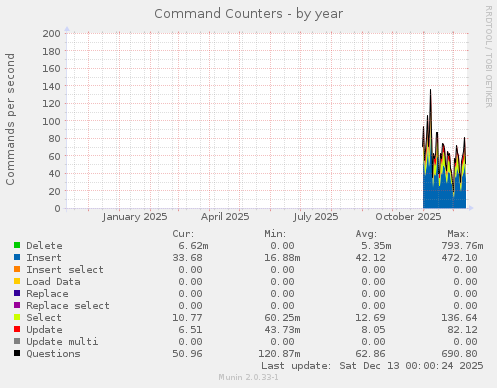
Task: Click Insert current value 33.68
Action: [x=187, y=258]
